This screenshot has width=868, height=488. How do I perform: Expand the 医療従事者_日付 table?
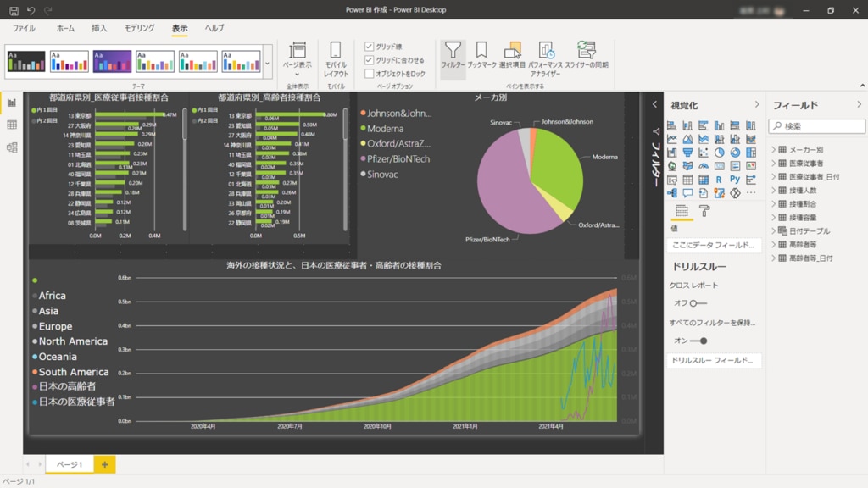coord(774,176)
